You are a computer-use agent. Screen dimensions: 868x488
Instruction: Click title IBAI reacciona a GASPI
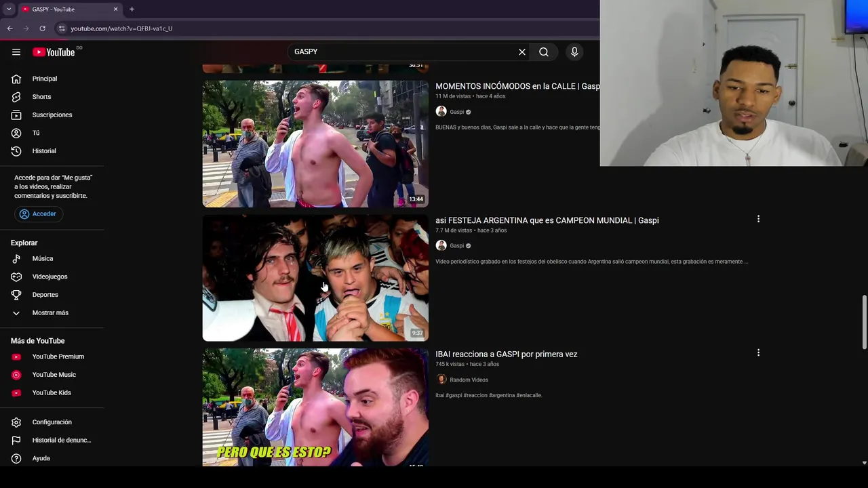pos(507,354)
